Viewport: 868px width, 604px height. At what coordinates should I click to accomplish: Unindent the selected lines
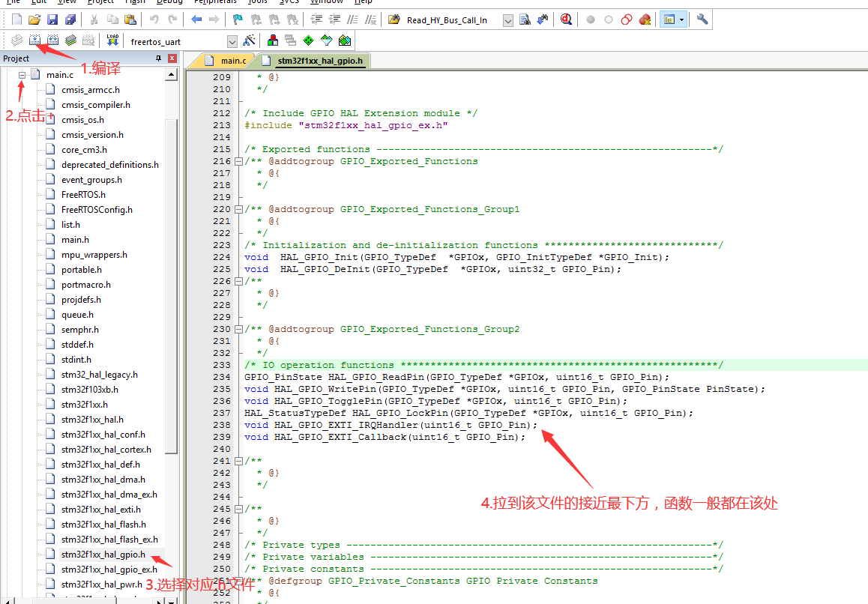tap(334, 20)
